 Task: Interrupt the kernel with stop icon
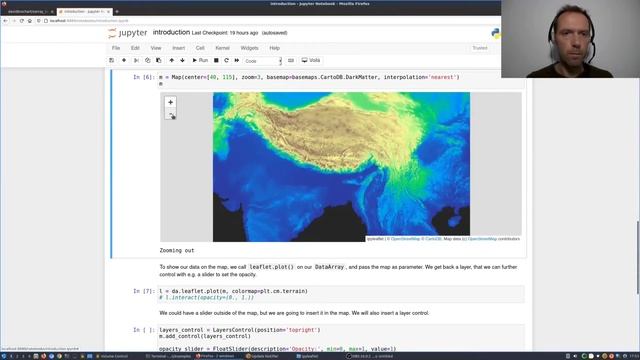point(216,60)
